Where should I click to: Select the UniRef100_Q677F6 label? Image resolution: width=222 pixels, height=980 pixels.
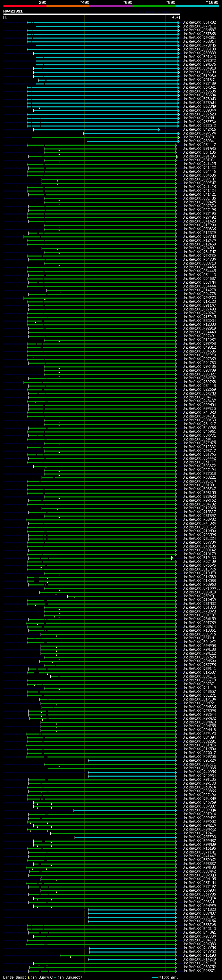coord(199,665)
